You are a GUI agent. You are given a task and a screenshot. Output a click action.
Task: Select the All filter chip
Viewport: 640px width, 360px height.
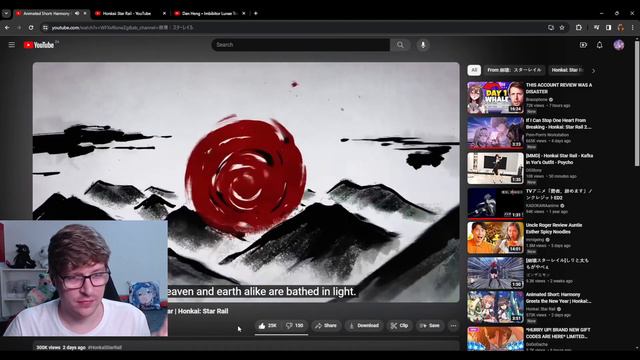coord(474,70)
